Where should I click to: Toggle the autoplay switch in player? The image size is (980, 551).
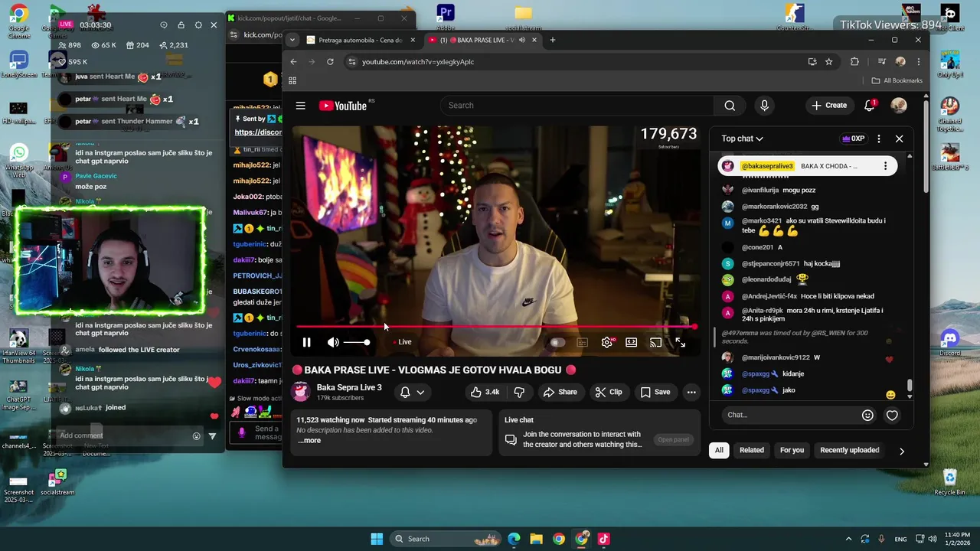(557, 342)
